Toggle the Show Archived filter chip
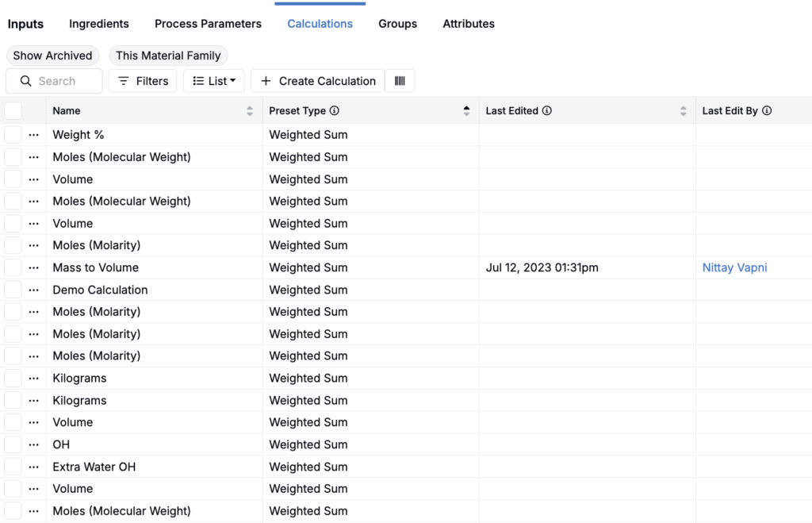Viewport: 812px width, 523px height. click(x=52, y=56)
